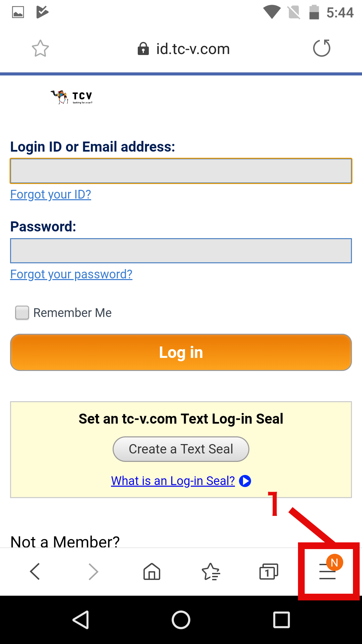Tap the id.tc-v.com address bar URL

193,49
